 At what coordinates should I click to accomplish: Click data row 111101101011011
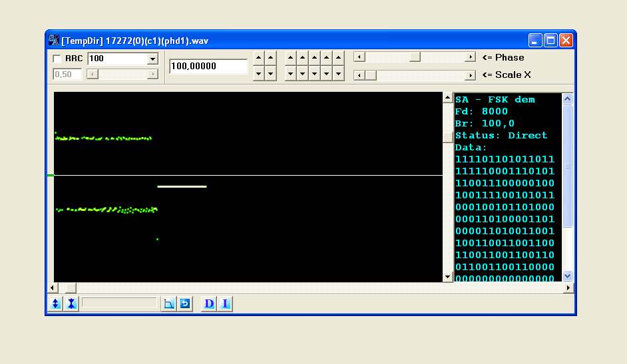pyautogui.click(x=505, y=160)
